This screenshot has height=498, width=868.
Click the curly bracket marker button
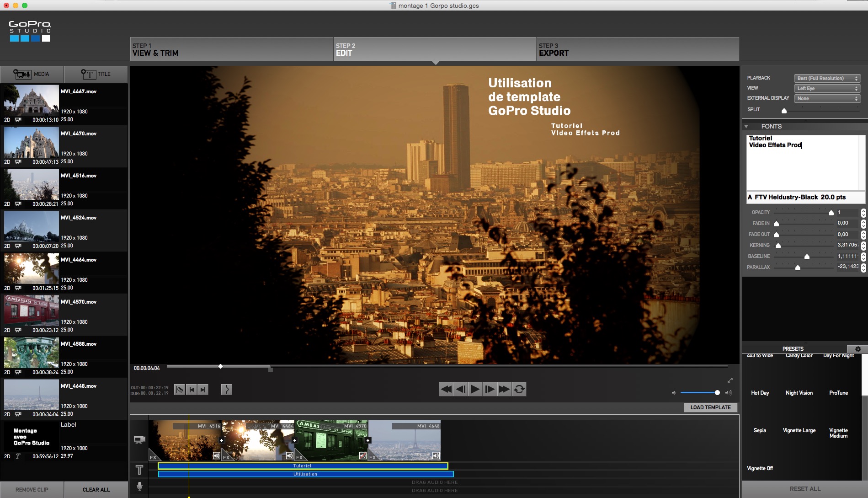[x=226, y=390]
